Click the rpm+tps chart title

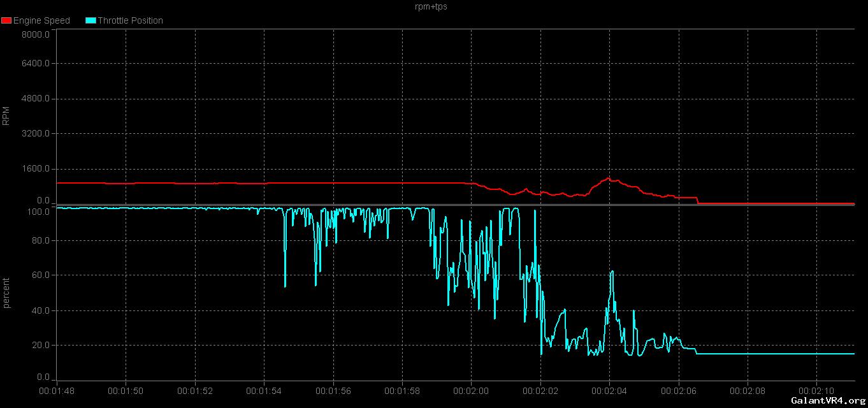pos(433,6)
